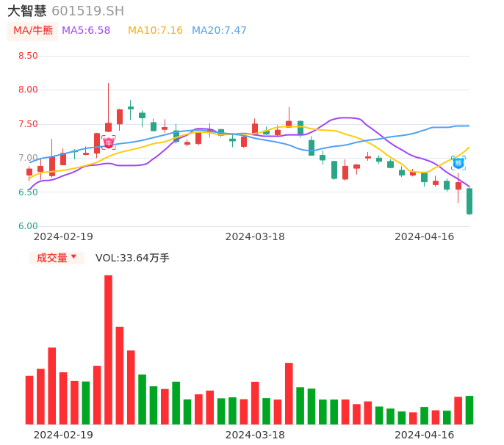Click the red bull (牛) signal marker
Image resolution: width=504 pixels, height=445 pixels.
pos(109,142)
